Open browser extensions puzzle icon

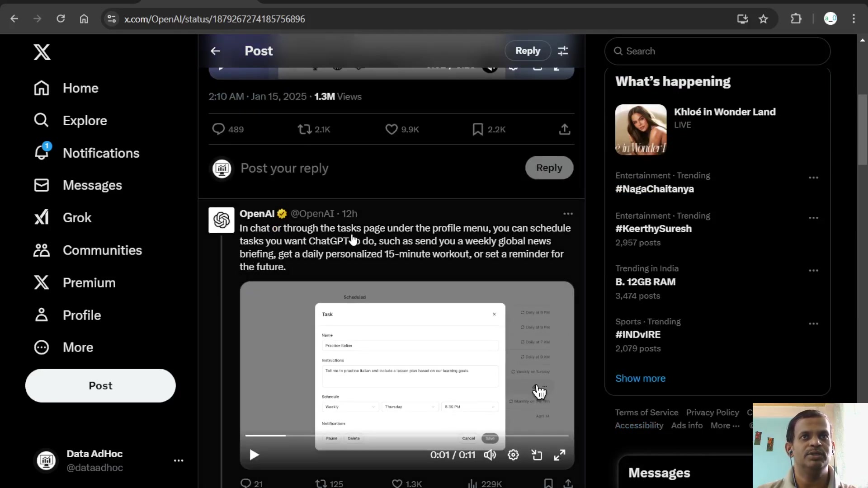point(796,19)
